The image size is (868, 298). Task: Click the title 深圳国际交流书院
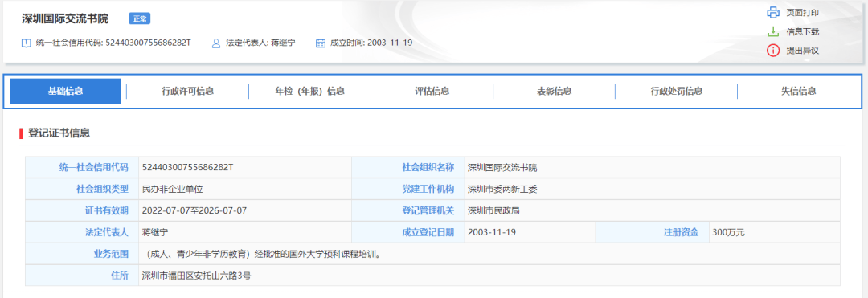pos(65,18)
